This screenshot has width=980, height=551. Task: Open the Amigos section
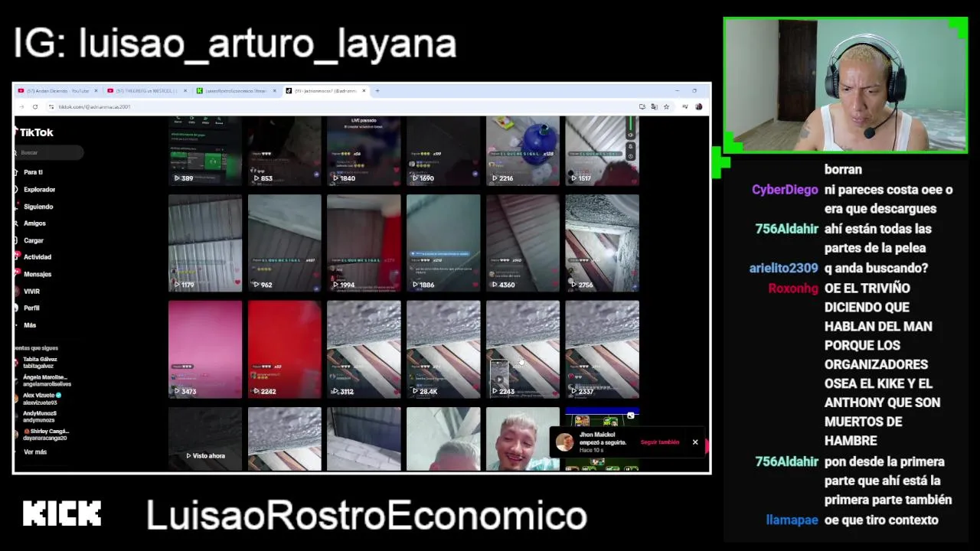click(34, 223)
